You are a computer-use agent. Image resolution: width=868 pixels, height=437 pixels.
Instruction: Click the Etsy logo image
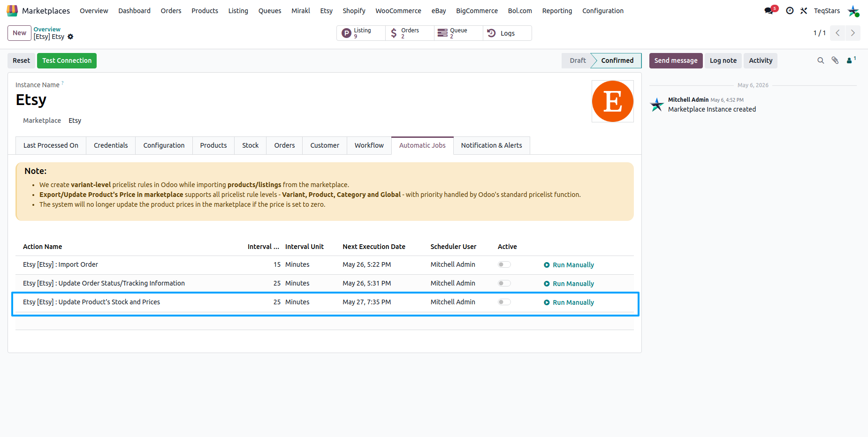613,101
